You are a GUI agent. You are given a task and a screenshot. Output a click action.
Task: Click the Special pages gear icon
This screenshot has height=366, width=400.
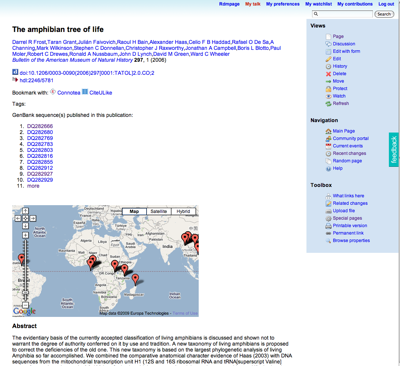click(328, 218)
